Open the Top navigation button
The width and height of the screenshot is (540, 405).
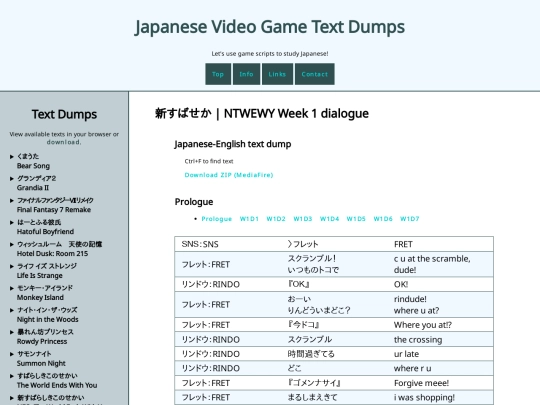coord(218,74)
